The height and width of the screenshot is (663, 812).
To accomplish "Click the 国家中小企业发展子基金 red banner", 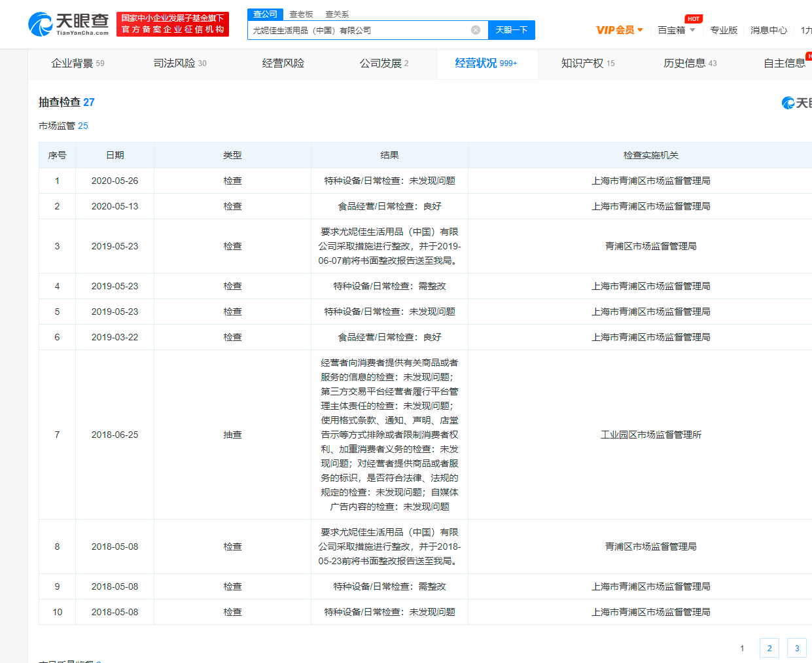I will [x=173, y=24].
